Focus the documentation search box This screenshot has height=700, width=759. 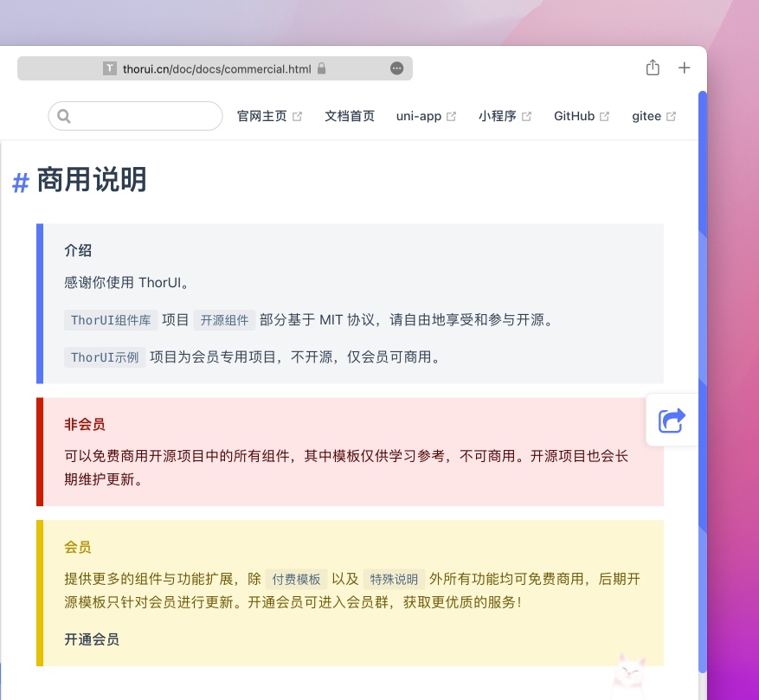[x=136, y=116]
